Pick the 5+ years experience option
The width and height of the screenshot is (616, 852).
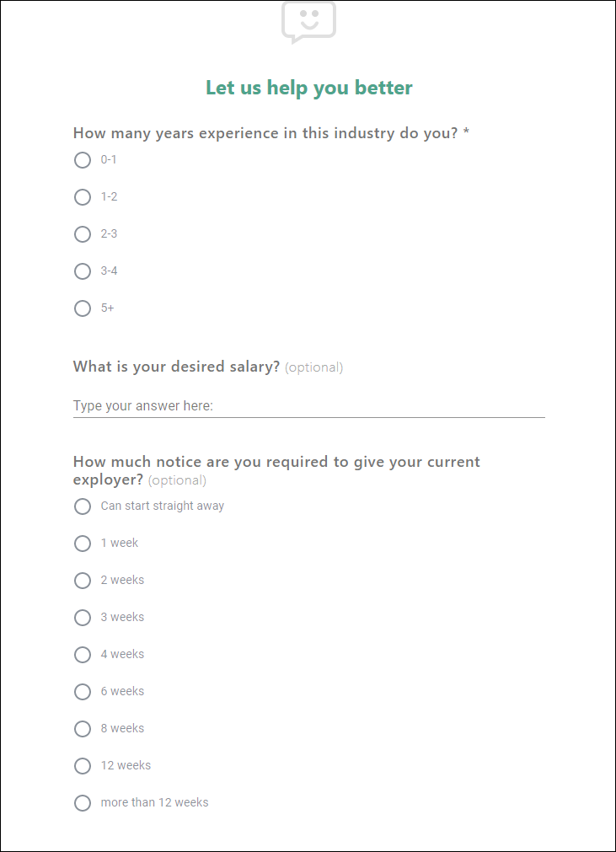point(83,308)
